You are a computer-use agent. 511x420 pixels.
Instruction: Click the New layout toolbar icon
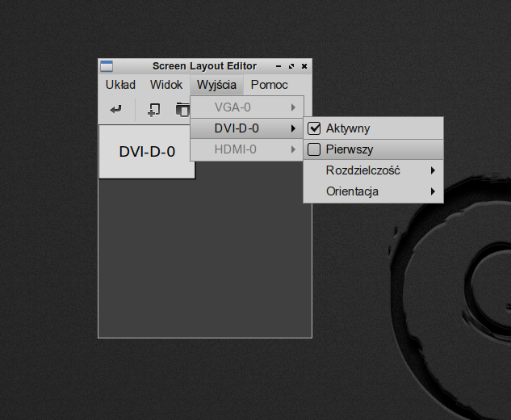click(x=153, y=110)
